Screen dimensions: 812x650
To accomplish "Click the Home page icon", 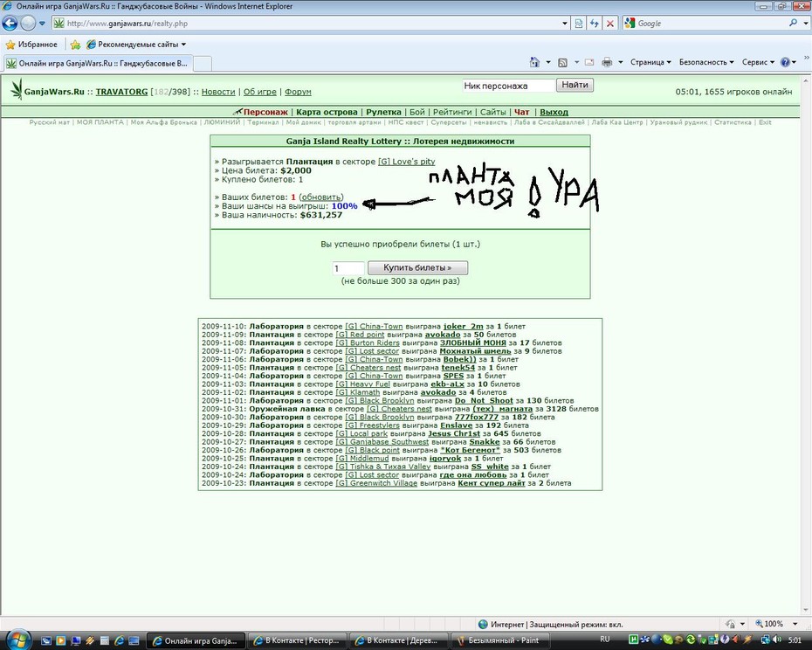I will click(x=534, y=62).
